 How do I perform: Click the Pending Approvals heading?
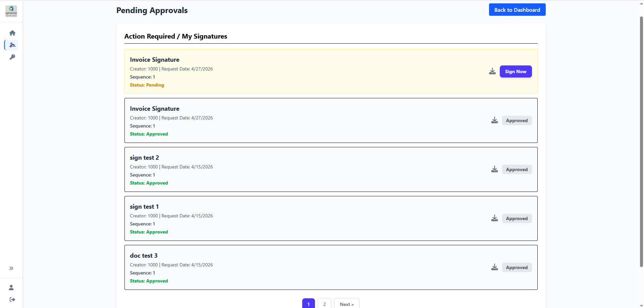click(152, 10)
